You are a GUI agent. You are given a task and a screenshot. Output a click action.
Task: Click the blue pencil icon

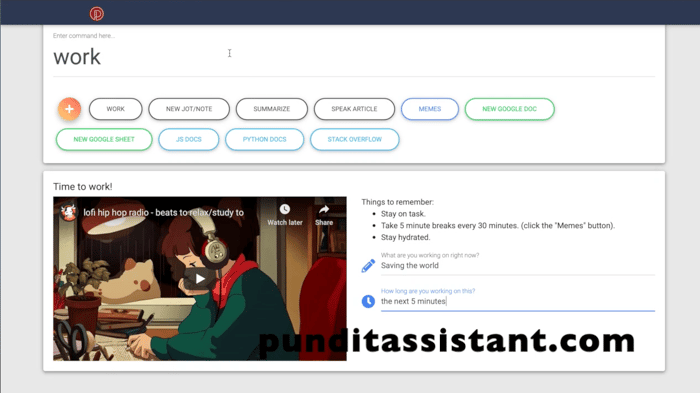click(368, 266)
